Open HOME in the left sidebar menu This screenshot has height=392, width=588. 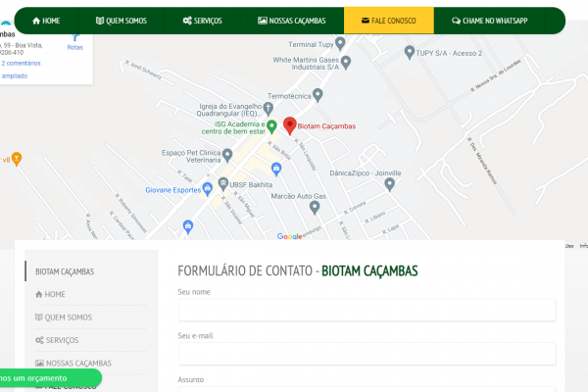(50, 294)
